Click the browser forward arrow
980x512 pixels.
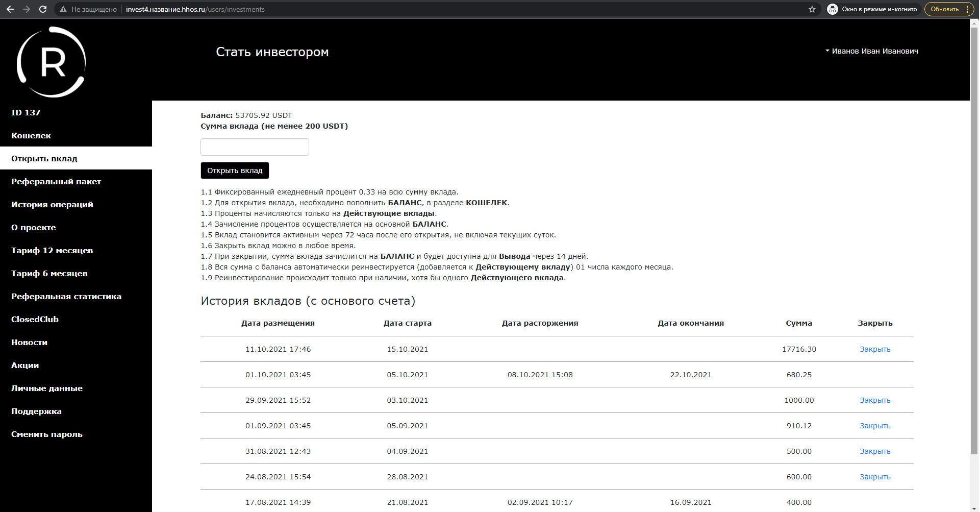coord(27,9)
